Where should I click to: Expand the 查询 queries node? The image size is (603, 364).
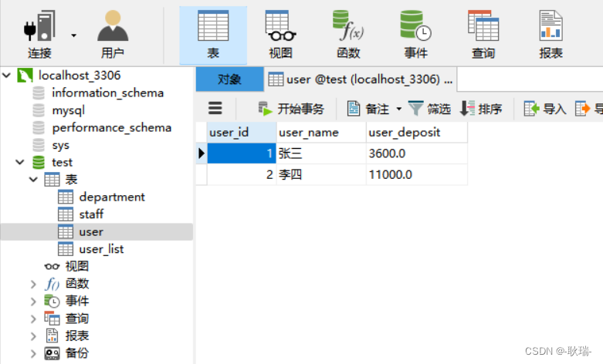click(x=33, y=318)
